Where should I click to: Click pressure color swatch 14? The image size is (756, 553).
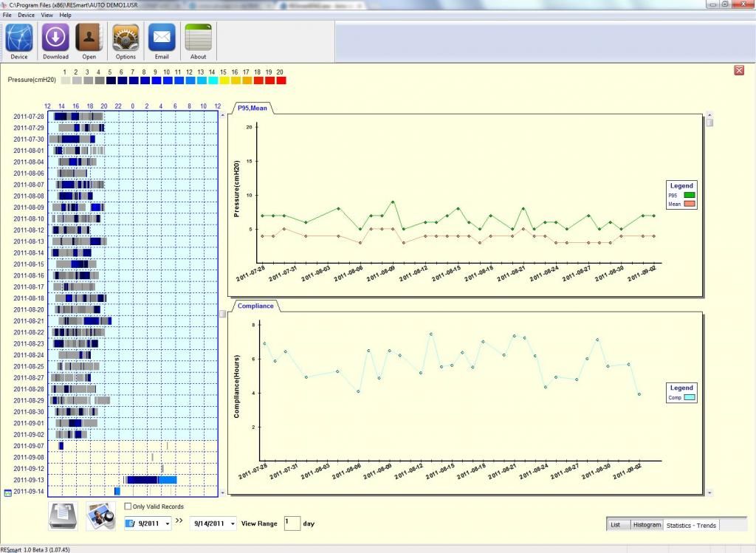tap(213, 80)
